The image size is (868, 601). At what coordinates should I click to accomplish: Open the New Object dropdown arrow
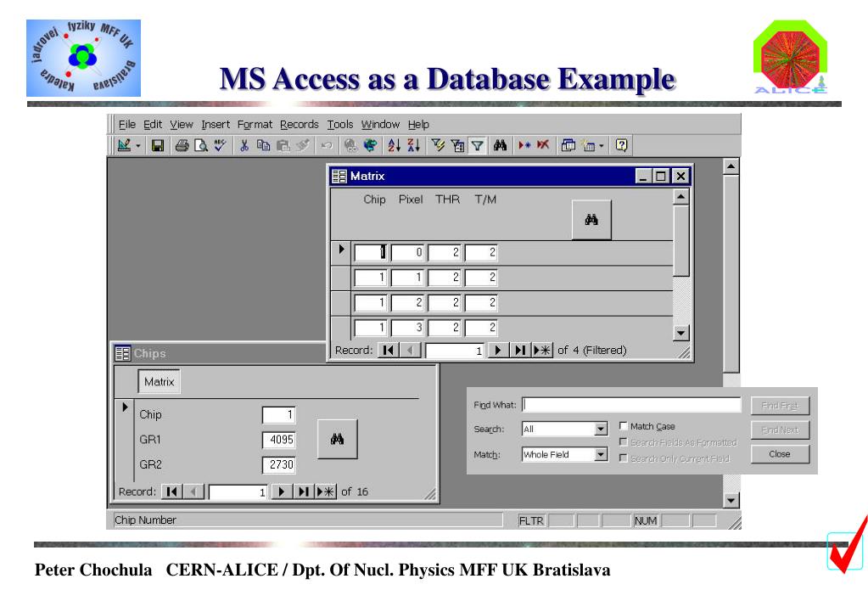tap(602, 146)
